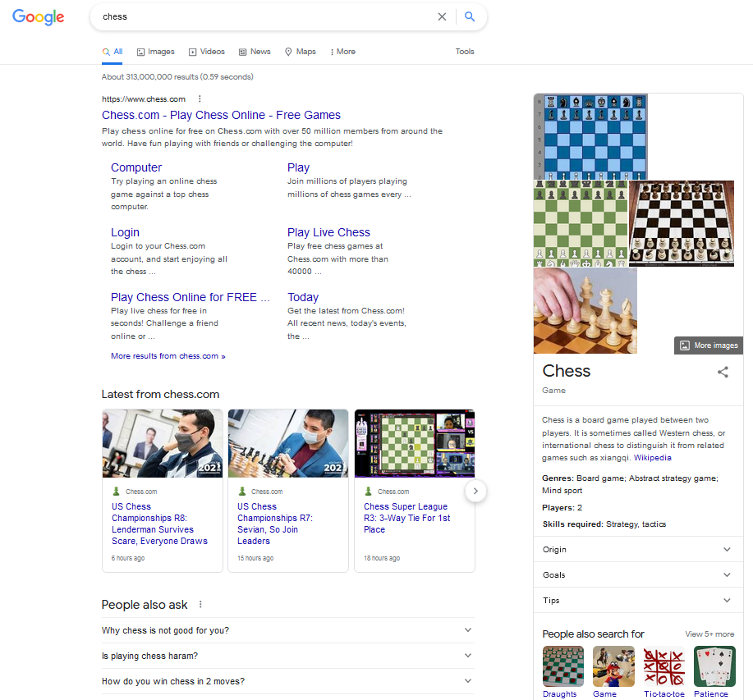Click the More images button
753x700 pixels.
[708, 345]
